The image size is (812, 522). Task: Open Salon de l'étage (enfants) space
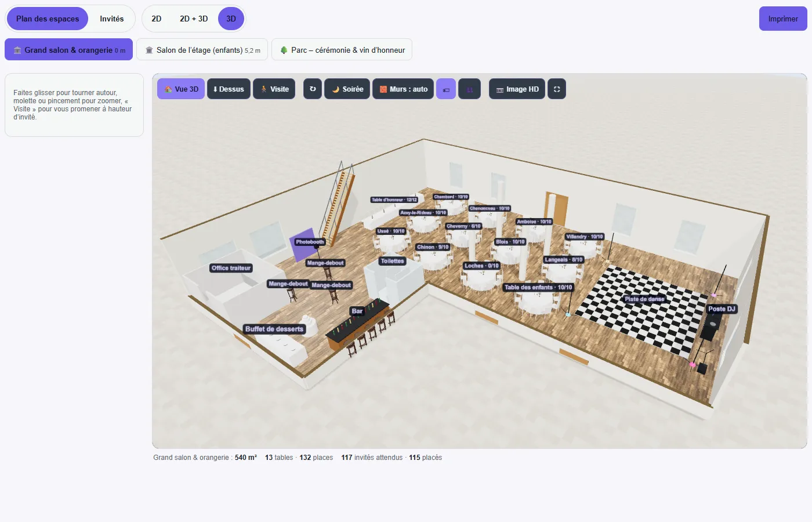pyautogui.click(x=202, y=49)
